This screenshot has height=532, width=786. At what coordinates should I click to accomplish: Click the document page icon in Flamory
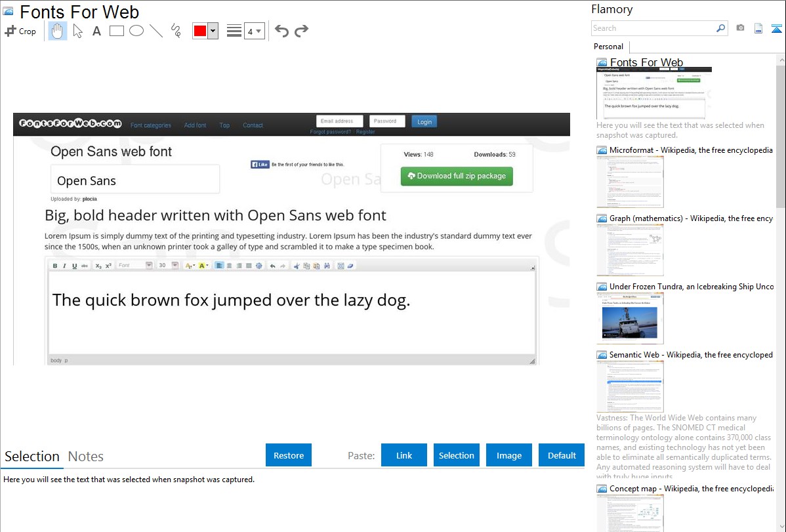(758, 29)
